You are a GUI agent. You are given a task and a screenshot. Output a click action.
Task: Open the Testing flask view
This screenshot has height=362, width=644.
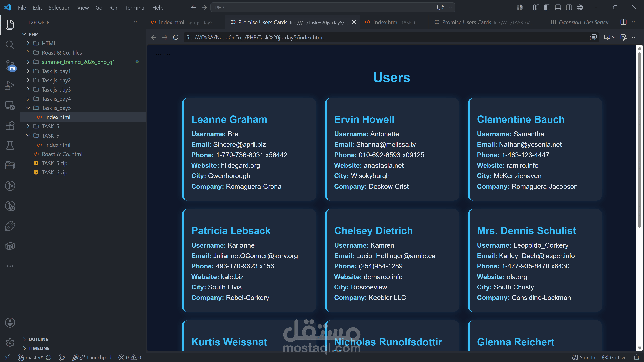click(x=10, y=145)
